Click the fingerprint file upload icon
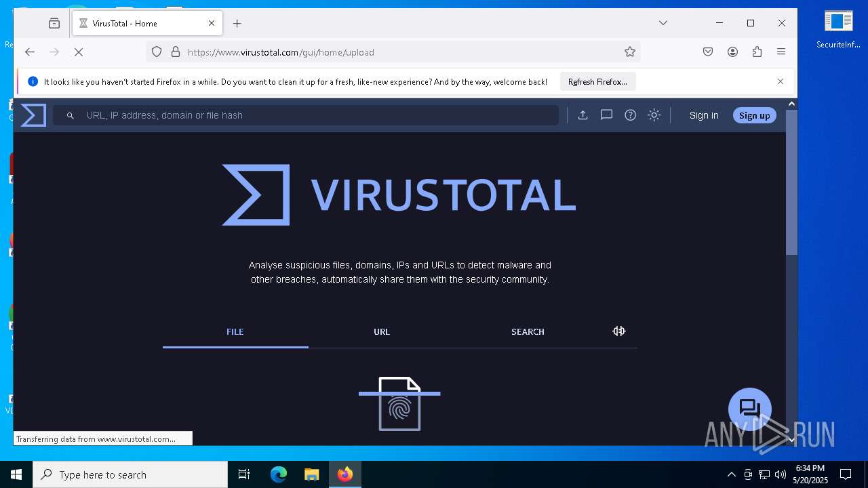Screen dimensions: 868x488 (x=399, y=404)
